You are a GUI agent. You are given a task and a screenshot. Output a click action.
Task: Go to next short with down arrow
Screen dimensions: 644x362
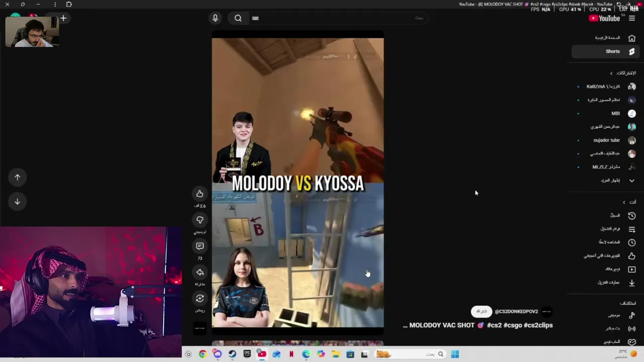tap(17, 201)
